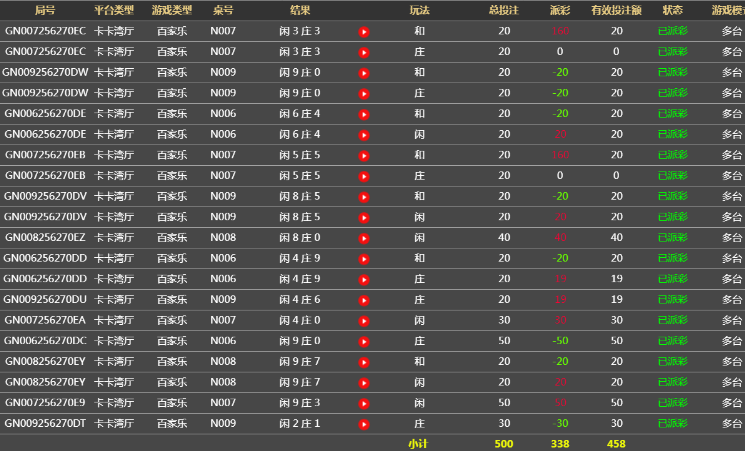
Task: Click the 有效投注额 column header
Action: (616, 10)
